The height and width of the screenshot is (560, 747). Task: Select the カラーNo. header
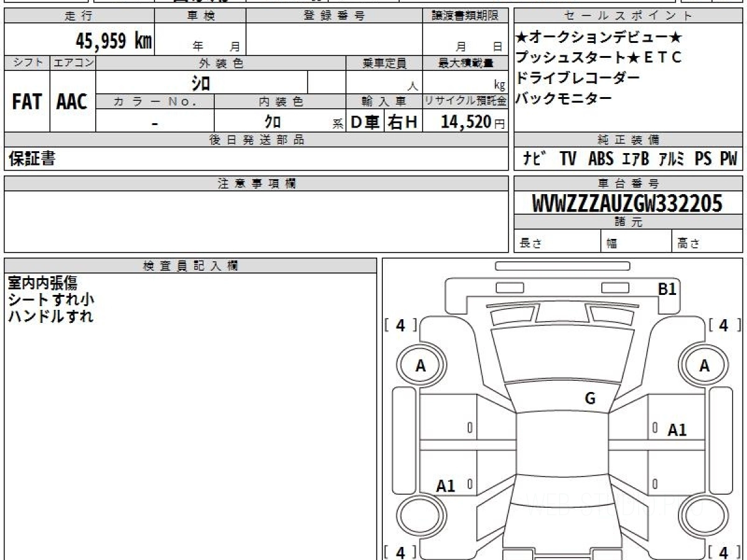point(155,101)
